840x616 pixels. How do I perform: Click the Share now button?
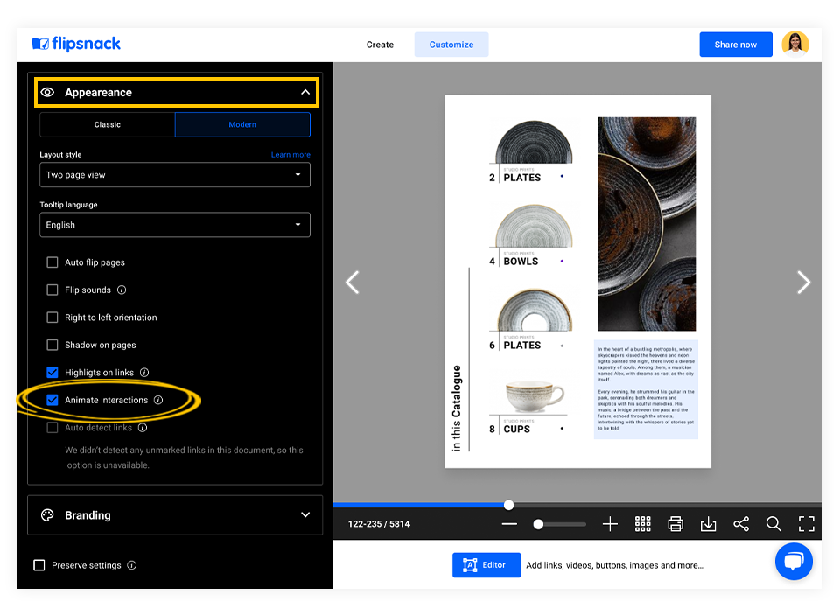coord(735,44)
